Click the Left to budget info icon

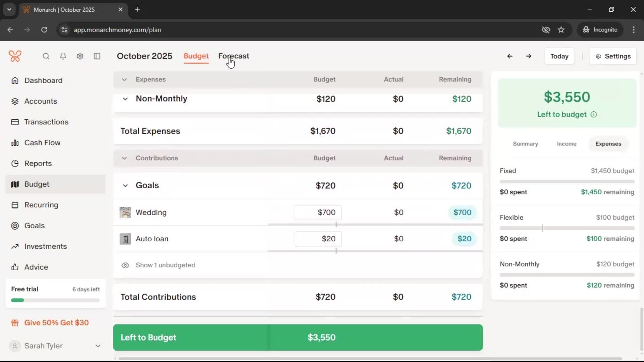[594, 115]
